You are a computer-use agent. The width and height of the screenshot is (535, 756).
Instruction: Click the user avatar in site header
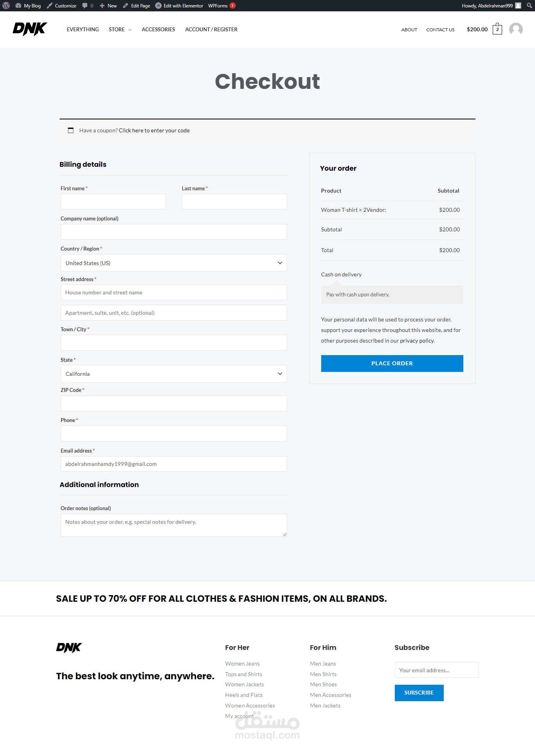tap(516, 29)
